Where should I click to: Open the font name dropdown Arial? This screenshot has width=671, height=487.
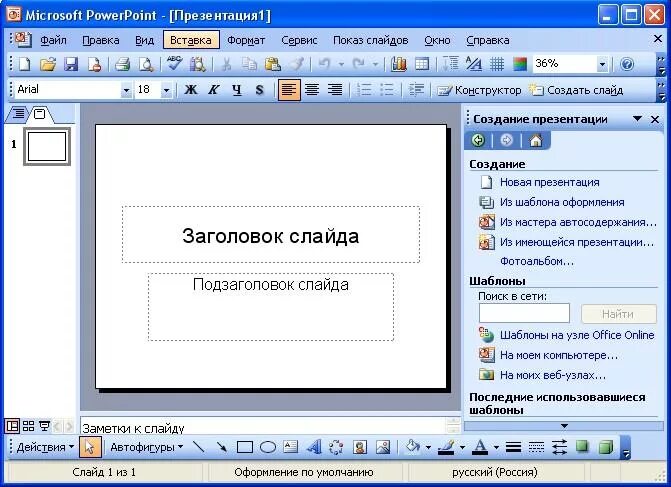pyautogui.click(x=126, y=90)
